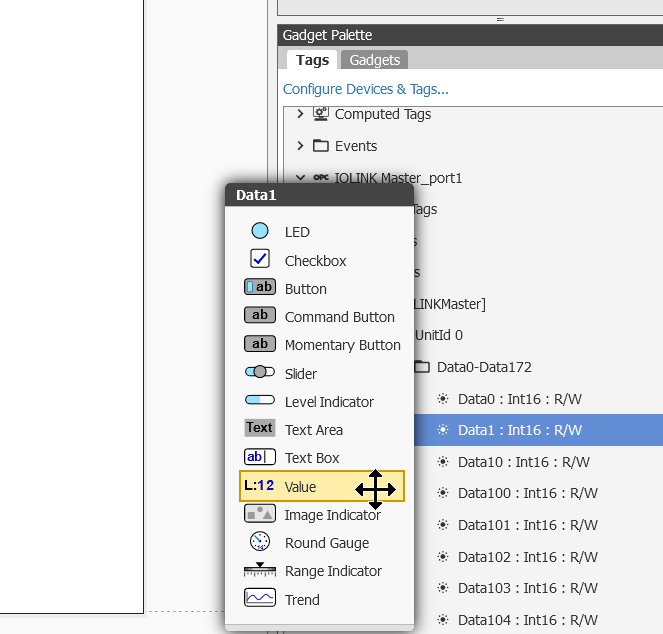Choose the Checkbox gadget icon
The width and height of the screenshot is (663, 634).
(x=260, y=258)
